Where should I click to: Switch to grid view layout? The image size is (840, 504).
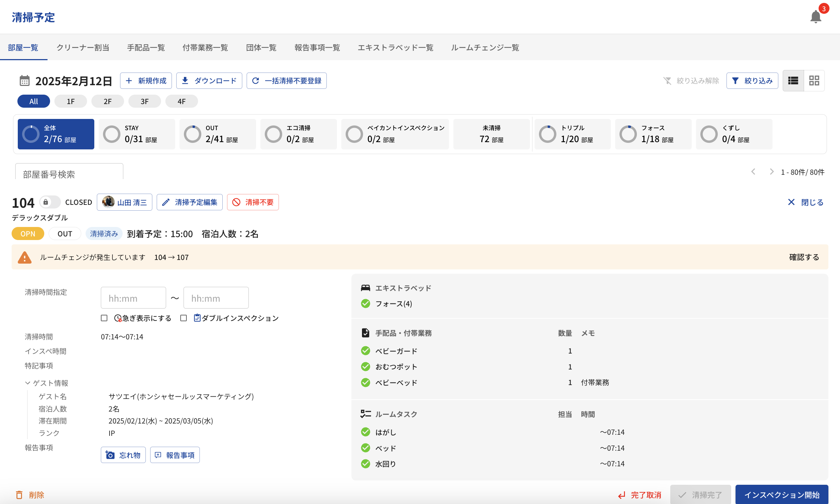point(814,80)
